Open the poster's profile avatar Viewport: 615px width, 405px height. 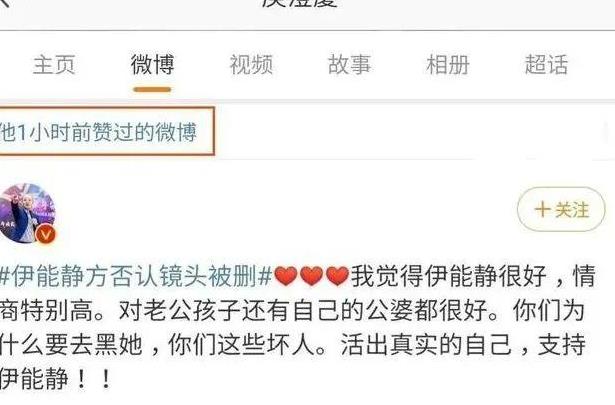tap(27, 214)
